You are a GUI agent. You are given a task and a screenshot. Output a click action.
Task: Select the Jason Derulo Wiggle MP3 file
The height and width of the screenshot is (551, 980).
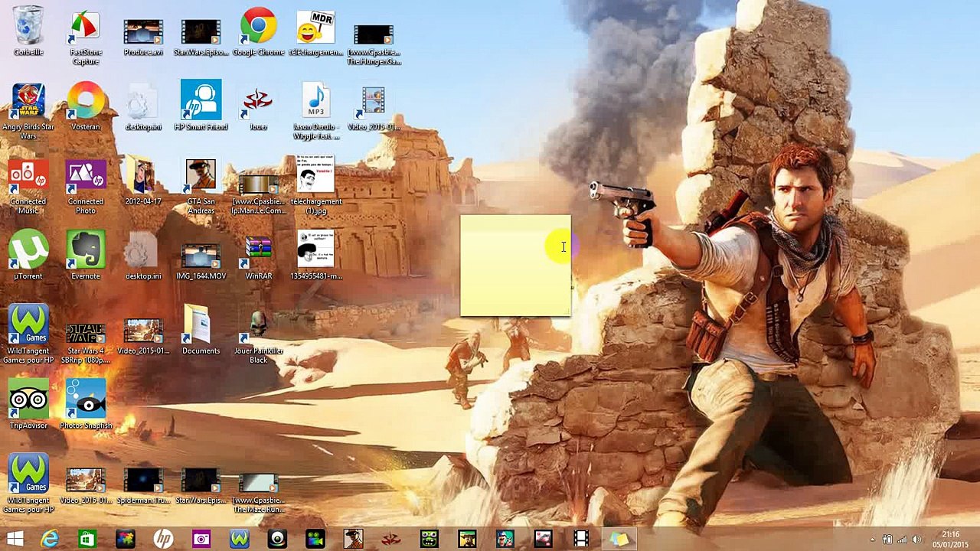(x=315, y=111)
